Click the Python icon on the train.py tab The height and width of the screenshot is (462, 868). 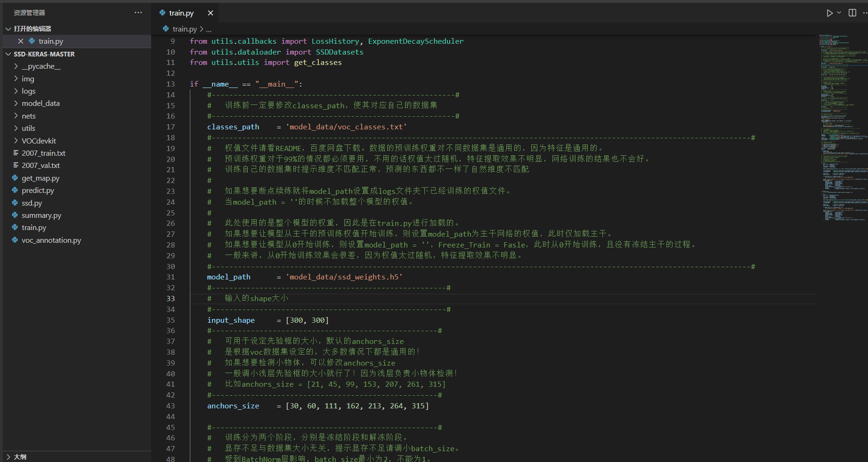pos(162,13)
